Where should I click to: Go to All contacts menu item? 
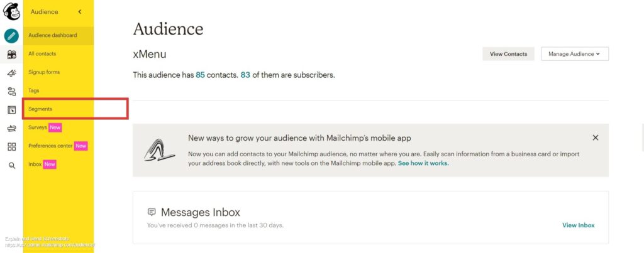click(x=42, y=54)
